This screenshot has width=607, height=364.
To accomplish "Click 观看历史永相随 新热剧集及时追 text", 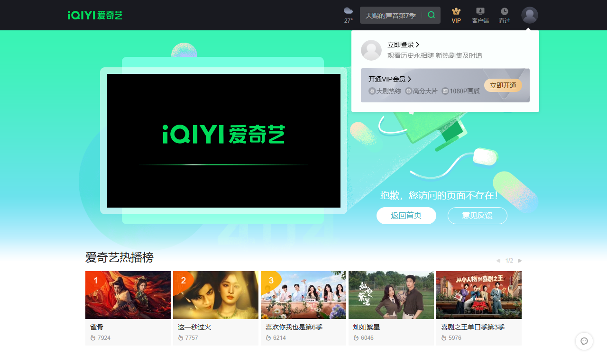I will tap(435, 56).
